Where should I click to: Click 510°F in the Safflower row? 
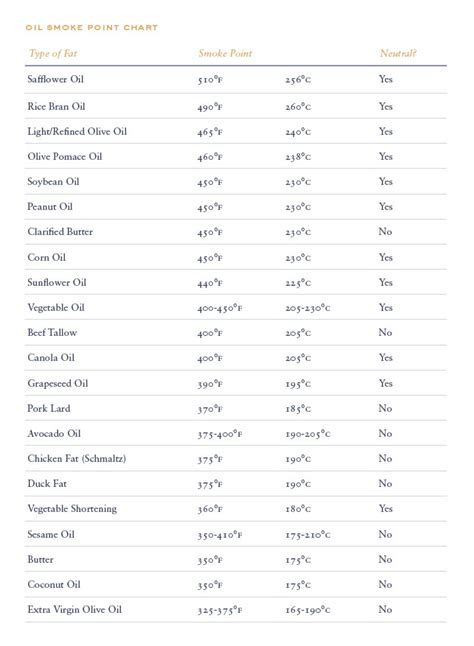(210, 80)
